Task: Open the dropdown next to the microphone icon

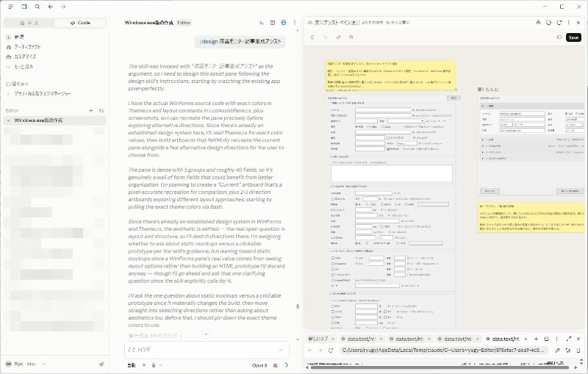Action: click(x=161, y=365)
